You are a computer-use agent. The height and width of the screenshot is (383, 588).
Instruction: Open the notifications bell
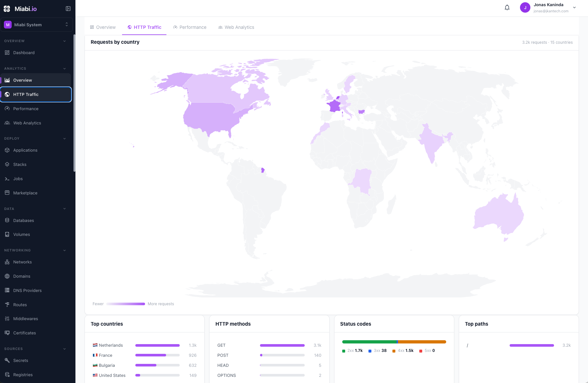[x=507, y=7]
